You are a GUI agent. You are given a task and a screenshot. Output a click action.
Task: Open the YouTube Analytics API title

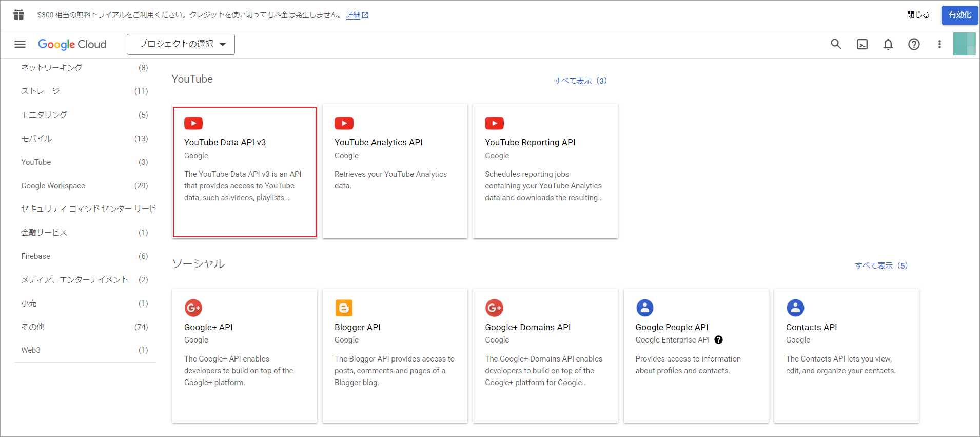(378, 142)
